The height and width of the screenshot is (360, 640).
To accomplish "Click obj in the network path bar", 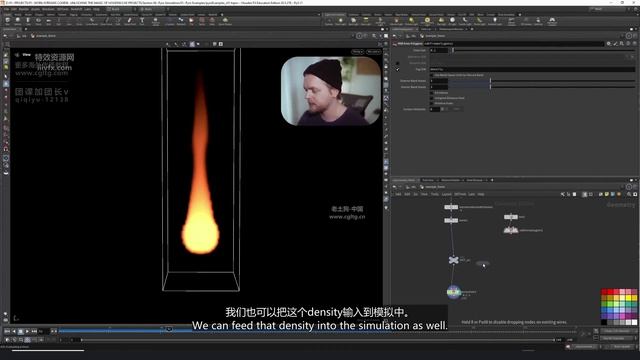I will click(414, 187).
